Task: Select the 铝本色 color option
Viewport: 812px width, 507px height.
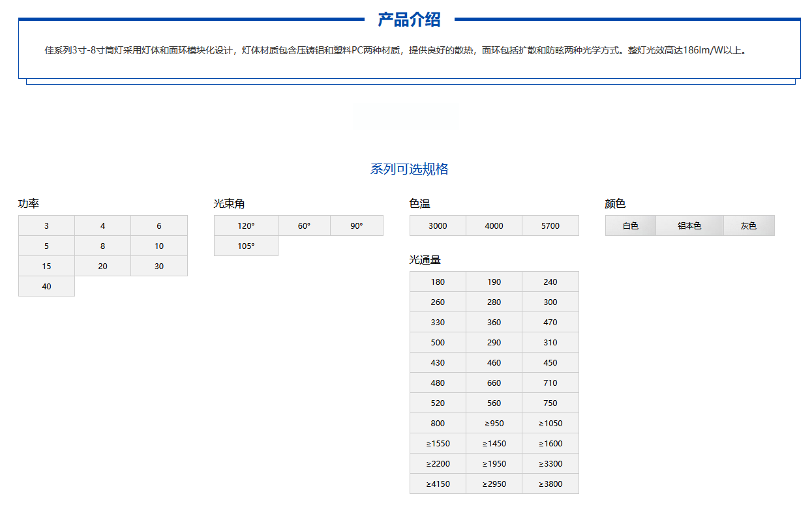Action: point(689,225)
